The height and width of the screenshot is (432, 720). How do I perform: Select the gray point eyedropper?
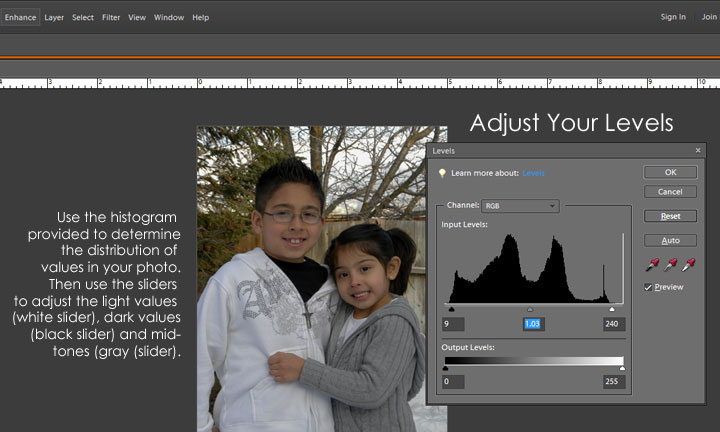670,265
